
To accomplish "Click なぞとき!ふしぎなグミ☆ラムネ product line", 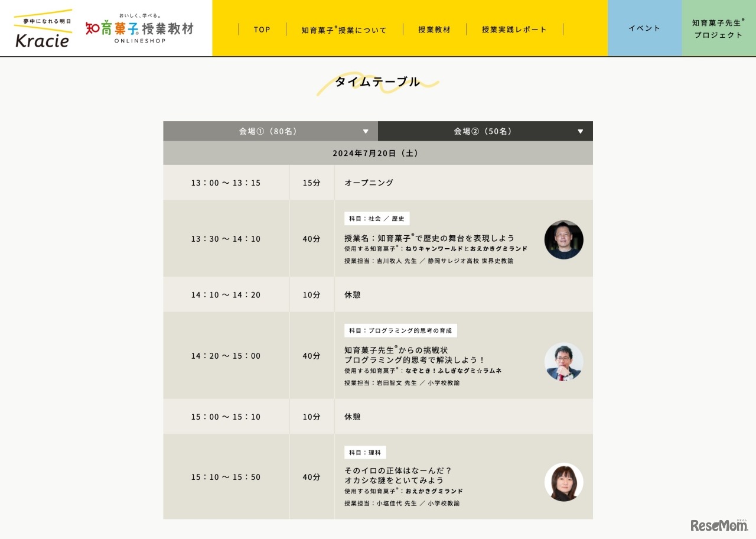I will click(423, 371).
